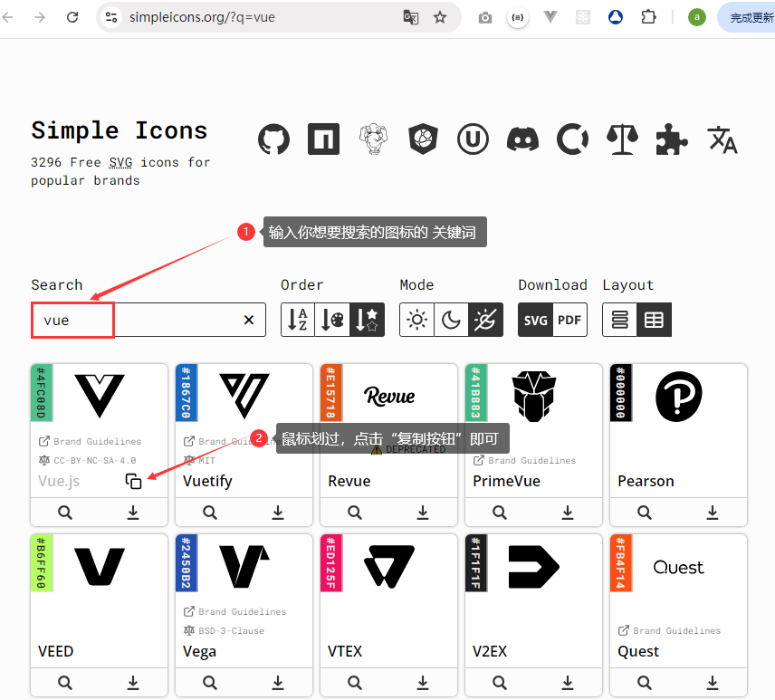Open the jsDelivr shield icon link

point(423,139)
